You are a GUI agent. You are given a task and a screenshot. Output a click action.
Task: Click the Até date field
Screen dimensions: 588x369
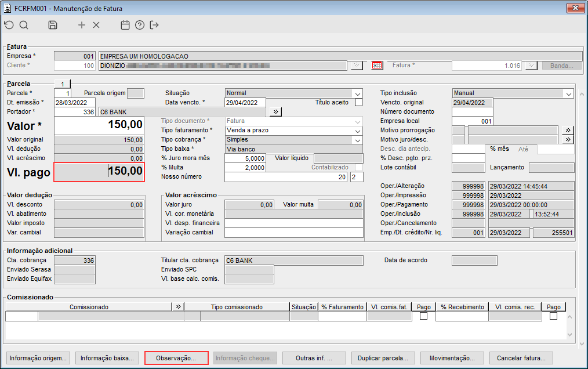(x=556, y=149)
